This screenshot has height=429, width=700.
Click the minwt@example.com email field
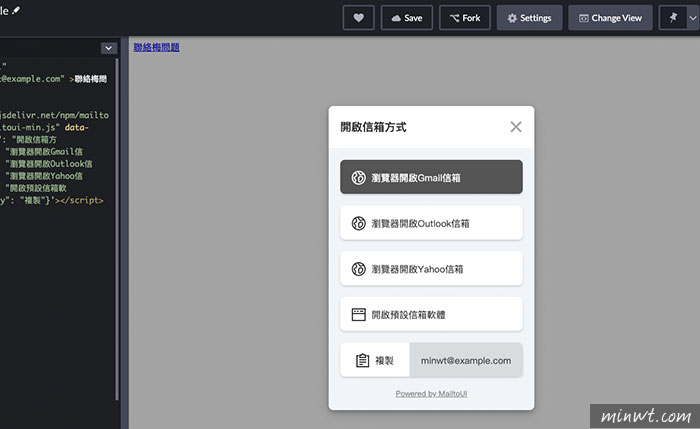(466, 360)
